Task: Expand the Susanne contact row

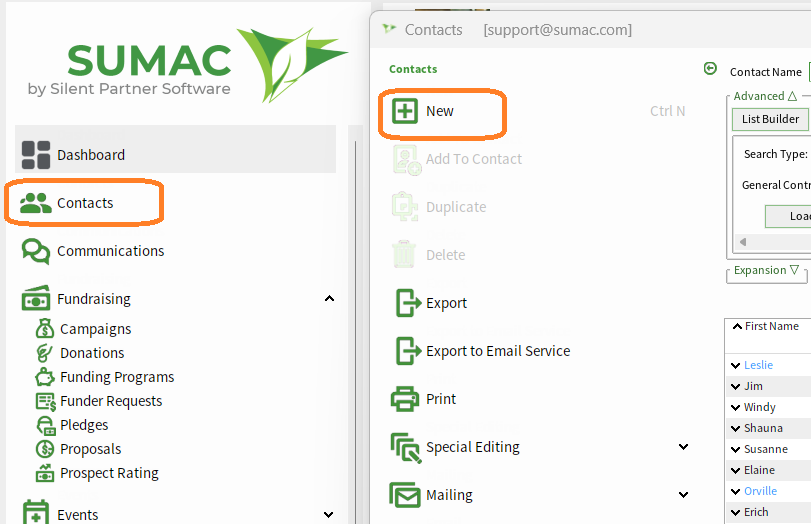Action: pyautogui.click(x=735, y=450)
